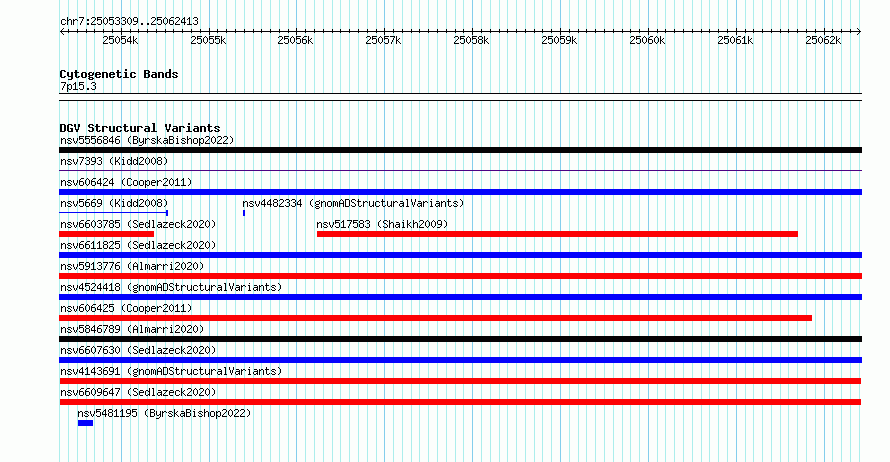Click the ruler's left arrow end
The width and height of the screenshot is (890, 462).
(x=62, y=31)
